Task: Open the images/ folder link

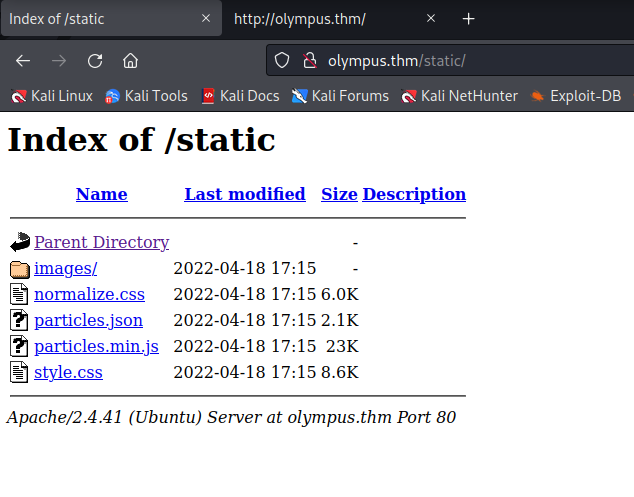Action: click(66, 269)
